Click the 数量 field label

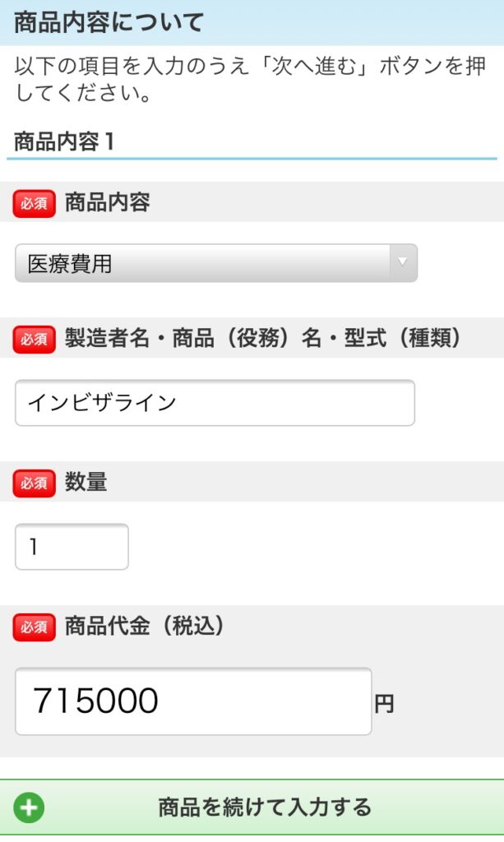86,483
